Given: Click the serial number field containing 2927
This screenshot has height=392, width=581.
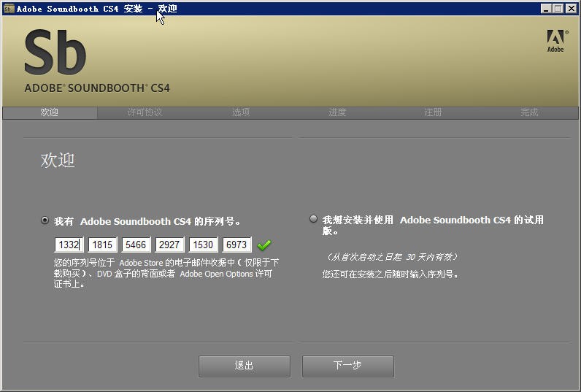Looking at the screenshot, I should 170,245.
